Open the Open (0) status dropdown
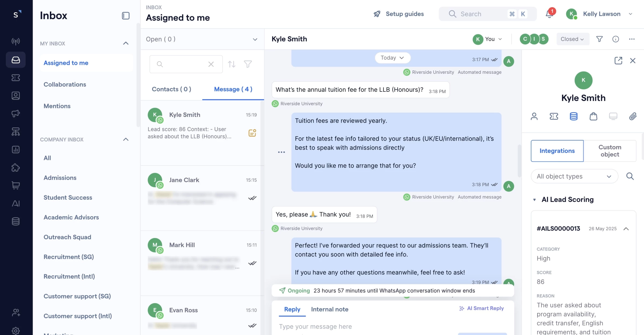The width and height of the screenshot is (644, 335). (x=202, y=39)
